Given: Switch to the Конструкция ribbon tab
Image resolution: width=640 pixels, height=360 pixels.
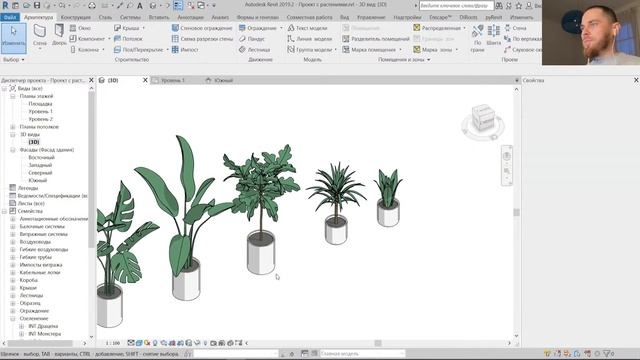Looking at the screenshot, I should [x=76, y=18].
